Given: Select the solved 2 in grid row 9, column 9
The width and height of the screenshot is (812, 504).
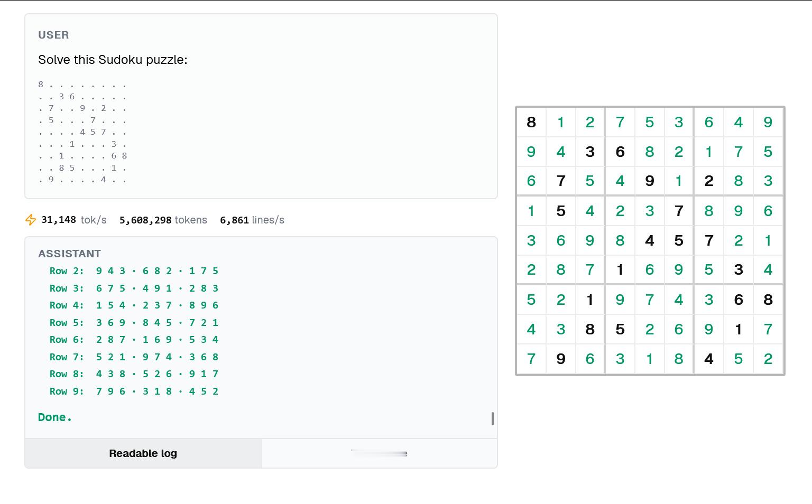Looking at the screenshot, I should click(768, 359).
